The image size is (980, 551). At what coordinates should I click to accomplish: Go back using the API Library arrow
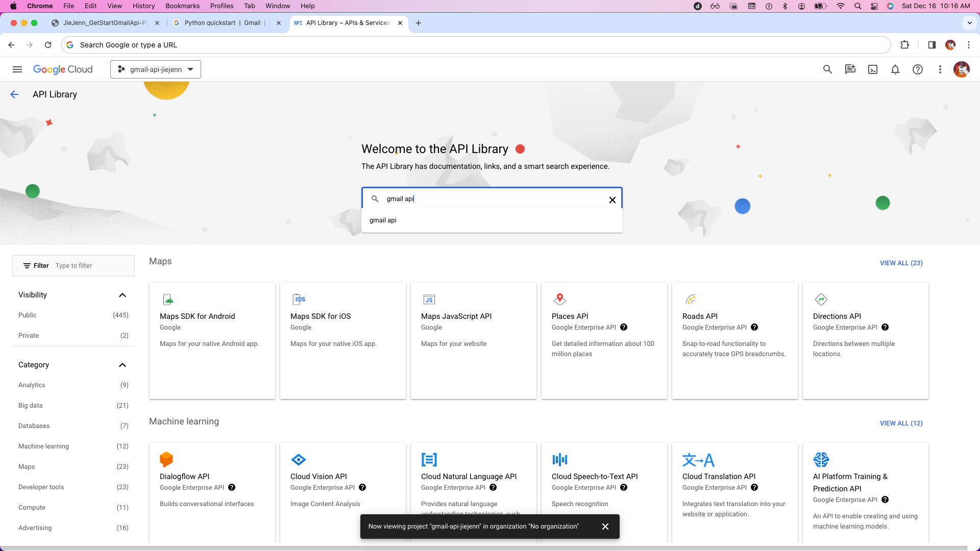(14, 94)
